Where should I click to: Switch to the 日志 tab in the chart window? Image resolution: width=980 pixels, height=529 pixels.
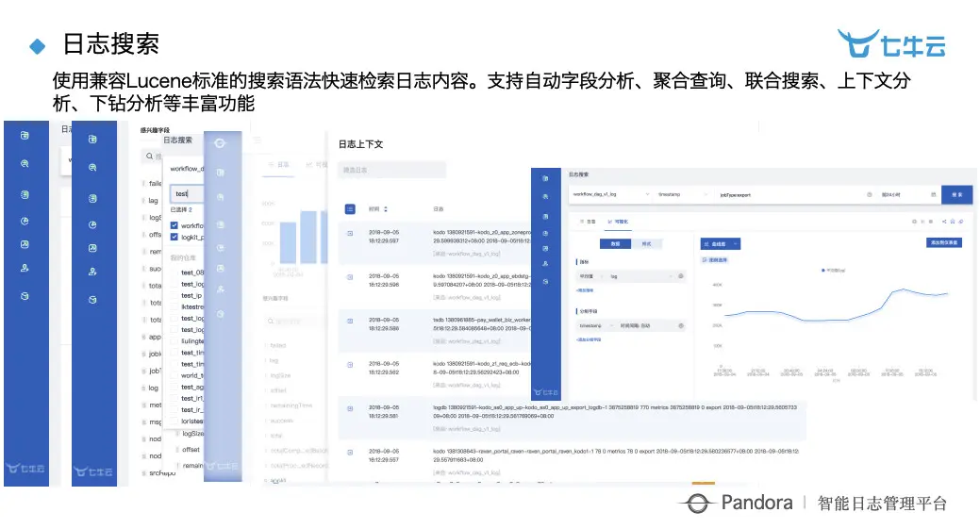(x=589, y=222)
